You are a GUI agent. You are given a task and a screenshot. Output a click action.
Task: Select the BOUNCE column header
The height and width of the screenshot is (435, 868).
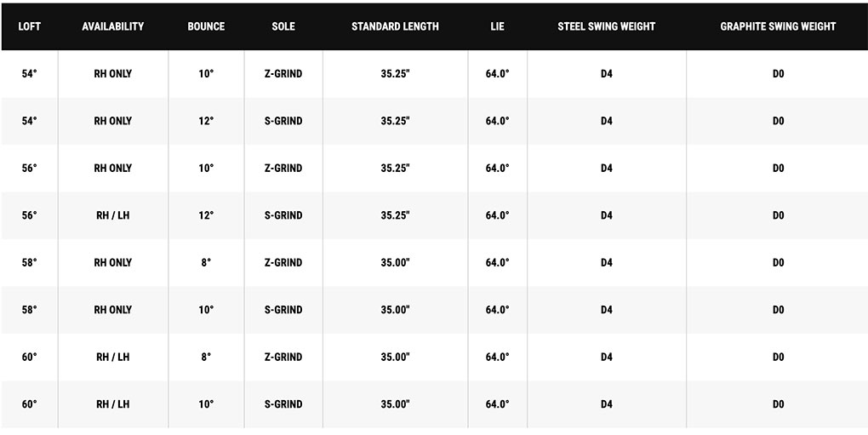point(206,26)
